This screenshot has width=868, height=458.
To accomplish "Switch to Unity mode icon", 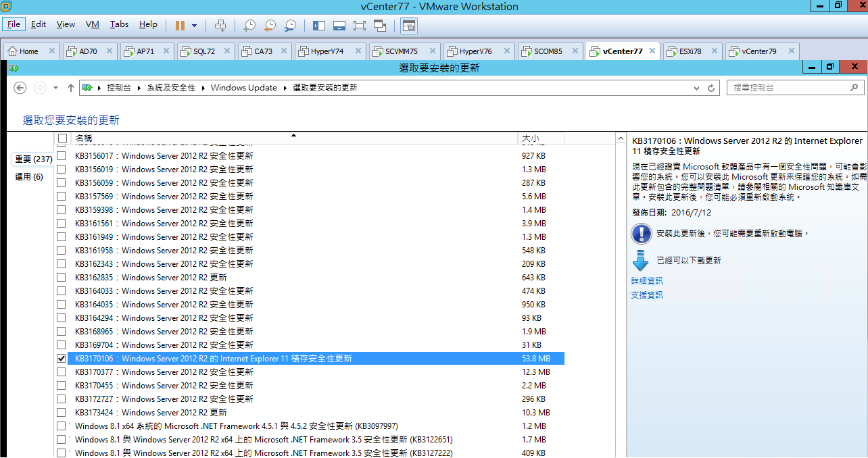I will click(380, 25).
